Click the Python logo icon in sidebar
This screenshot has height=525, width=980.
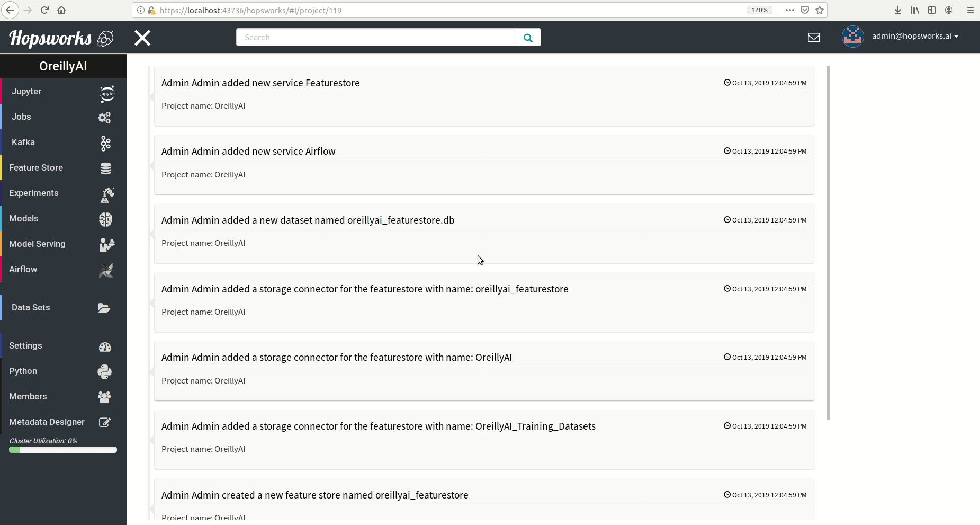point(105,372)
